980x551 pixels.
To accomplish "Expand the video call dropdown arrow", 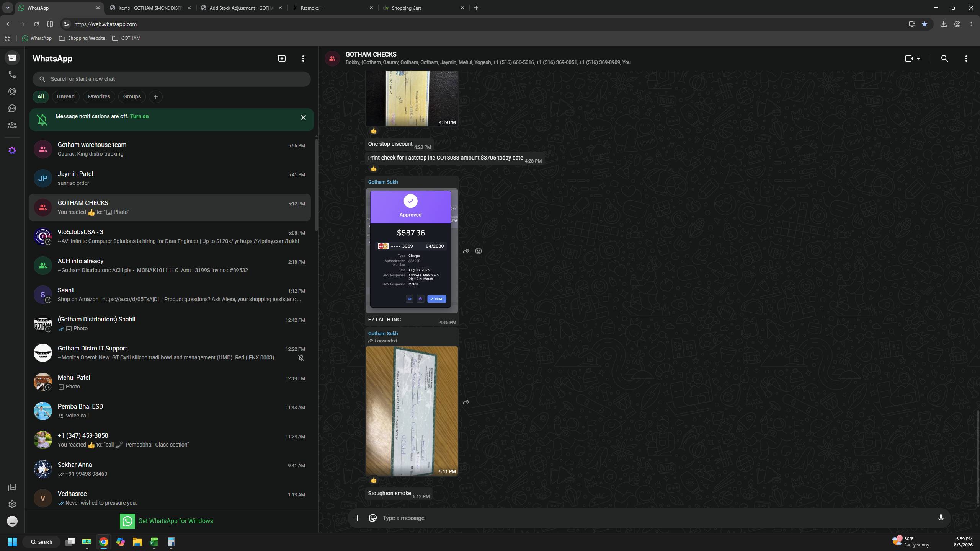I will coord(918,59).
